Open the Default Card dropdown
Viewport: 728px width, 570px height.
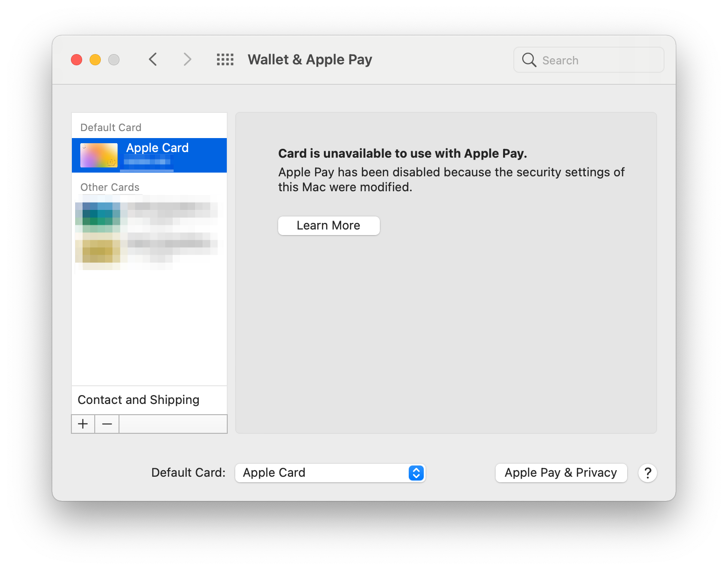point(330,473)
